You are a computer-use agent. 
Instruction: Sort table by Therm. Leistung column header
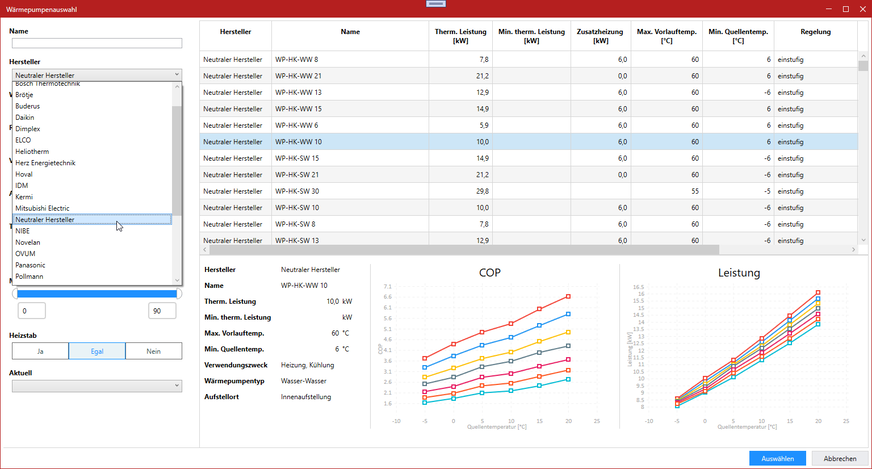pyautogui.click(x=460, y=36)
